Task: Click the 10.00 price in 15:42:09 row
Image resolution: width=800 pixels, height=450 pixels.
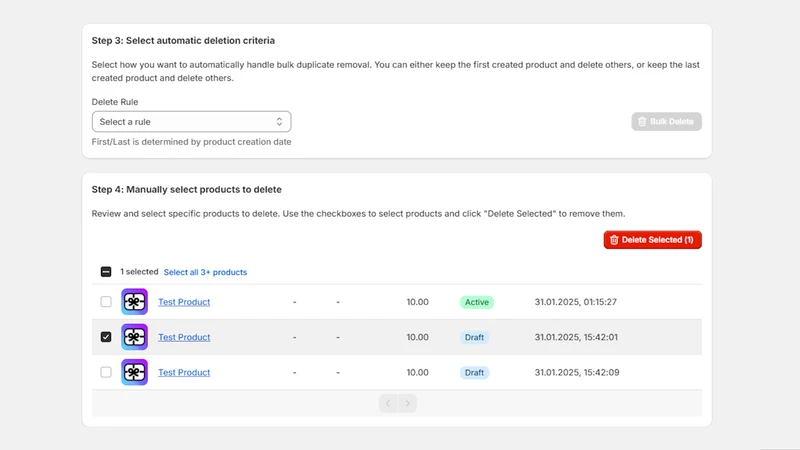Action: tap(417, 372)
